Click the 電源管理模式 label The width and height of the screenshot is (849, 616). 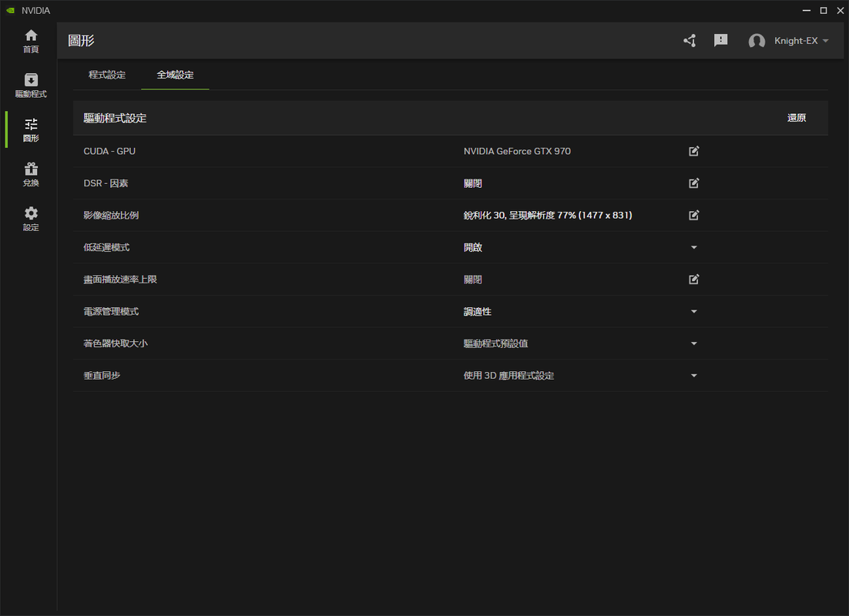coord(111,311)
